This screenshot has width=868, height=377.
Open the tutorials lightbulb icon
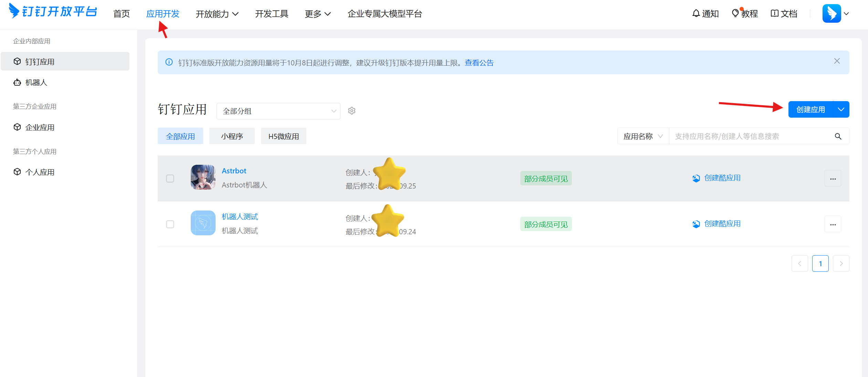(x=735, y=13)
